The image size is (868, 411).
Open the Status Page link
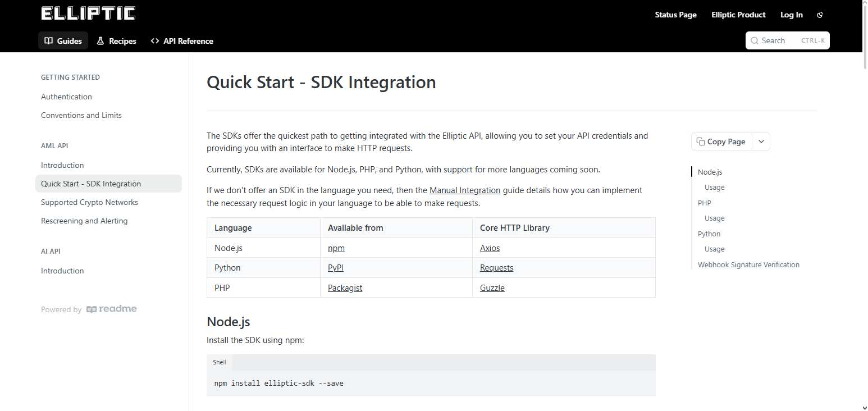pyautogui.click(x=675, y=15)
